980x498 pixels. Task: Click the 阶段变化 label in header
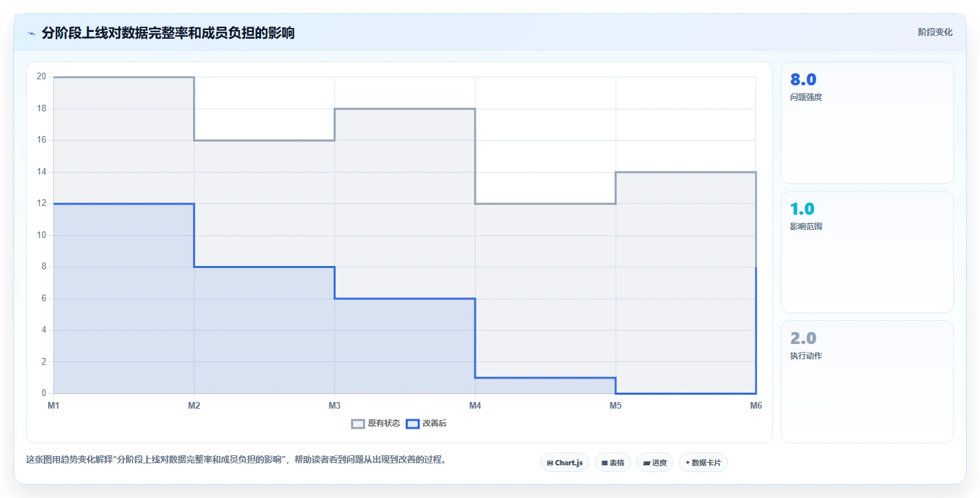(x=935, y=32)
